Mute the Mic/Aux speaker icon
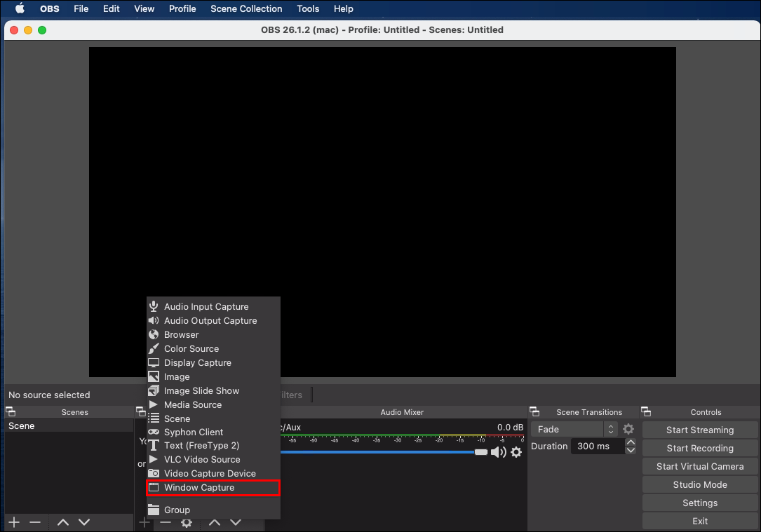 (x=499, y=452)
